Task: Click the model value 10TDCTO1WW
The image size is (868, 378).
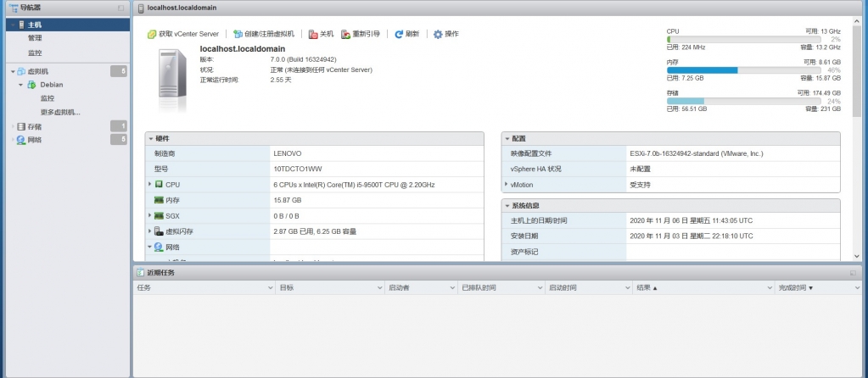Action: [x=297, y=170]
